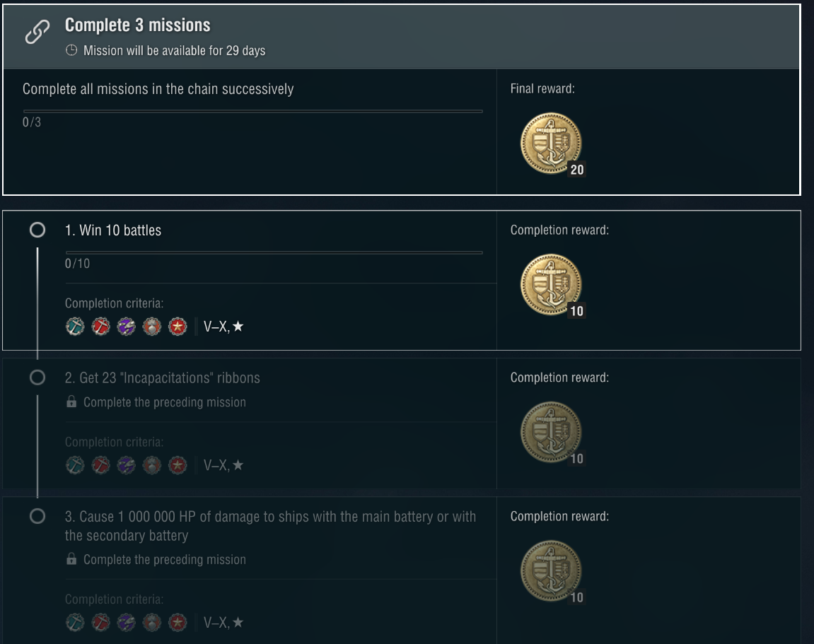Click the 'Complete 3 missions' header title

click(x=138, y=25)
